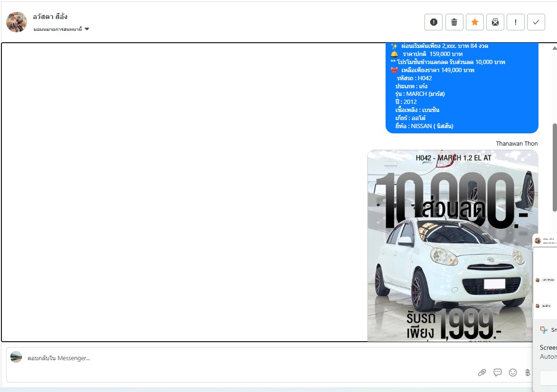Attach a file using paperclip icon
557x392 pixels.
482,373
